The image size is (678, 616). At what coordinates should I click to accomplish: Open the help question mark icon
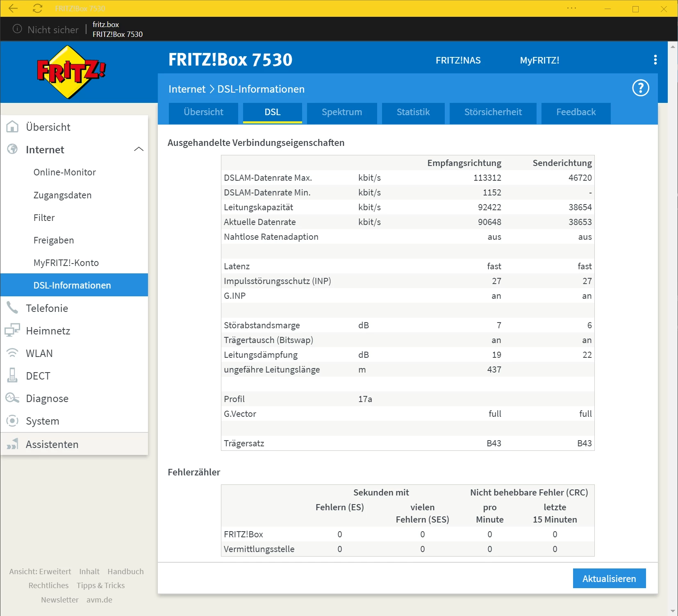pyautogui.click(x=640, y=88)
